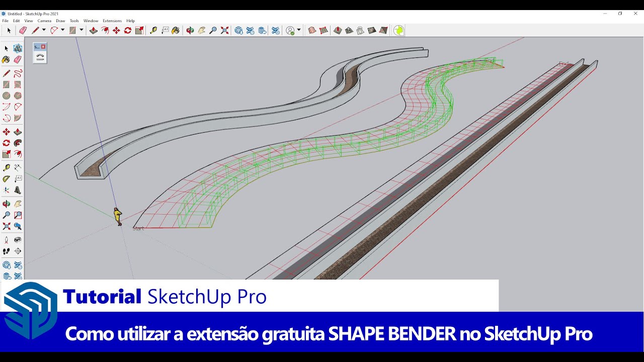644x362 pixels.
Task: Choose the Polygon tool
Action: pos(18,96)
